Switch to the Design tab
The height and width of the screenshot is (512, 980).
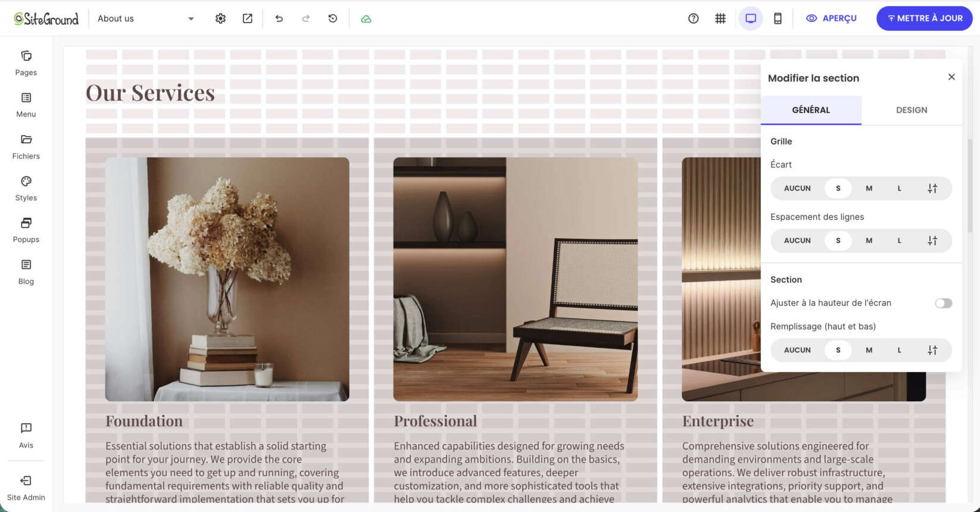912,110
